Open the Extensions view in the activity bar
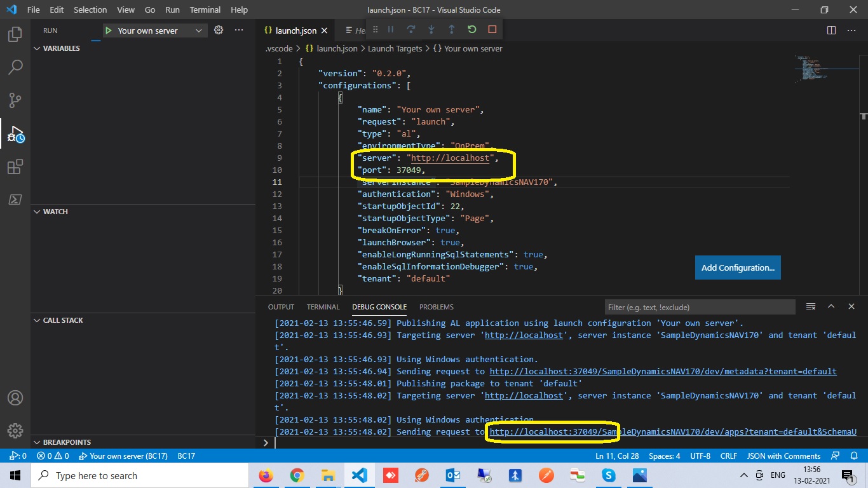 [14, 166]
